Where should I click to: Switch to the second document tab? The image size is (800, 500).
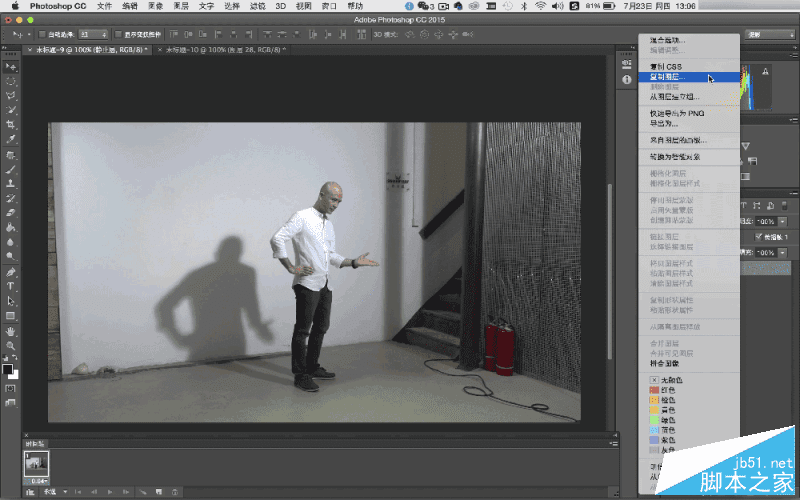221,49
